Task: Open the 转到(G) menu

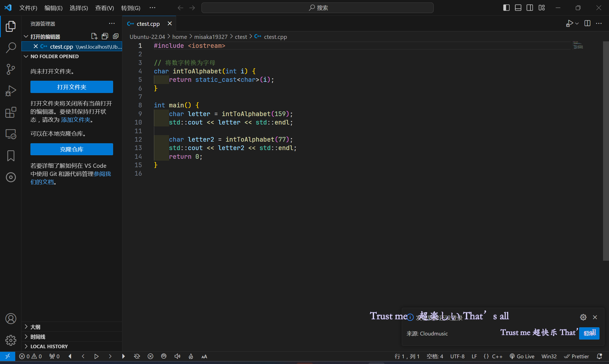Action: point(130,8)
